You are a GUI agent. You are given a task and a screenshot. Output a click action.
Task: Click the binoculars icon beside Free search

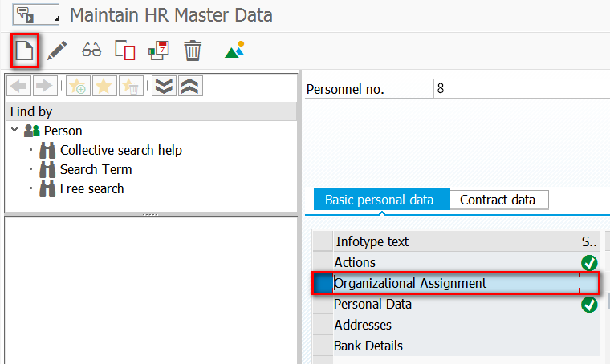[47, 189]
